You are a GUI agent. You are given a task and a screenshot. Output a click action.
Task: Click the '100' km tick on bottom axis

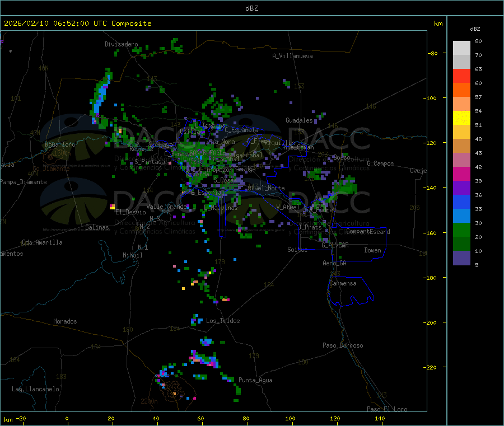290,418
